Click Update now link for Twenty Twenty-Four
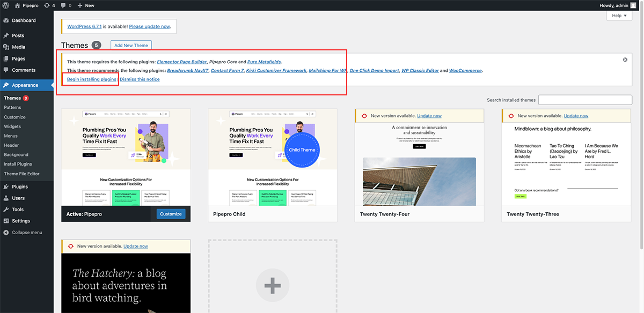The image size is (644, 313). click(x=429, y=116)
